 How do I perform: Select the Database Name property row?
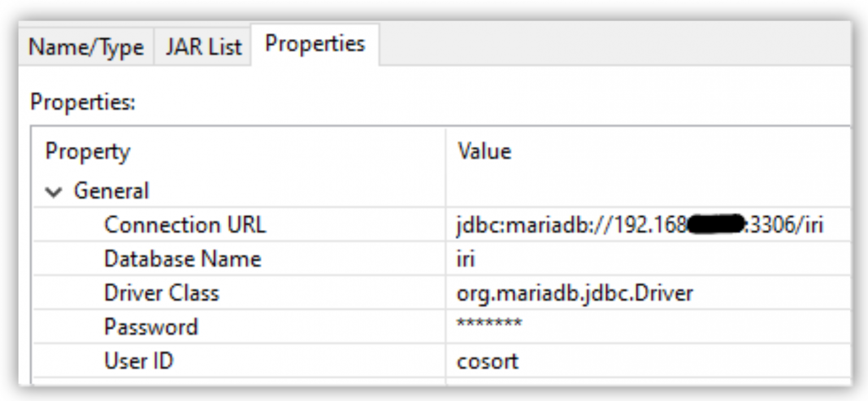pyautogui.click(x=183, y=259)
